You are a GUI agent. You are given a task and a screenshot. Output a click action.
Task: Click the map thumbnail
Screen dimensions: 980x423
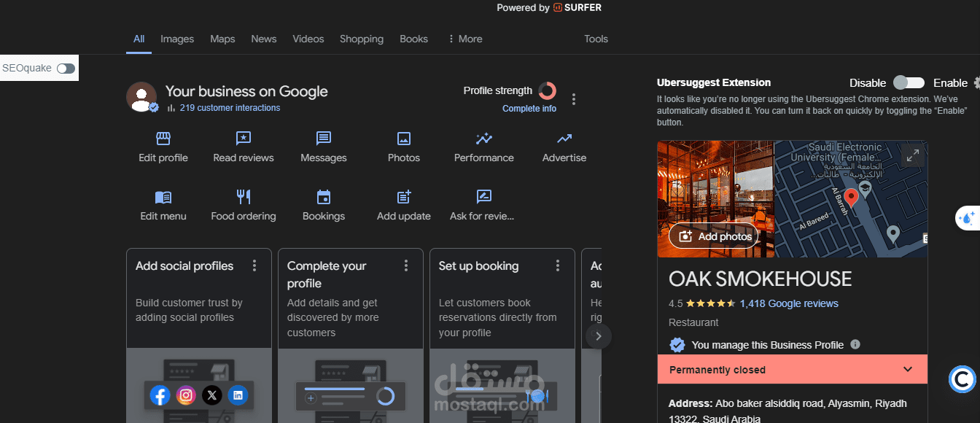(x=850, y=198)
